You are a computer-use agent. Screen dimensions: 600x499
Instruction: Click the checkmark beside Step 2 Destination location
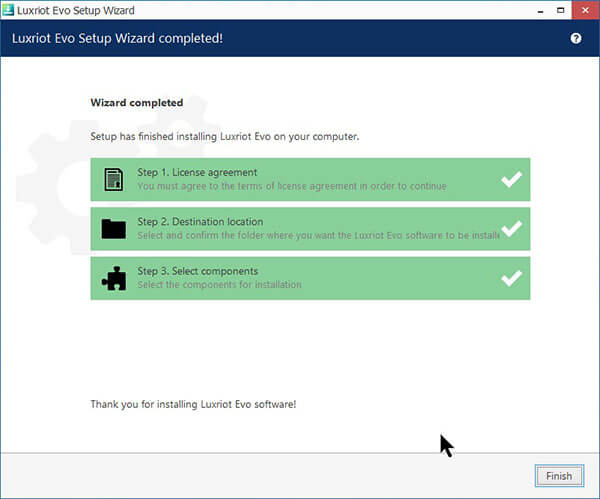511,229
